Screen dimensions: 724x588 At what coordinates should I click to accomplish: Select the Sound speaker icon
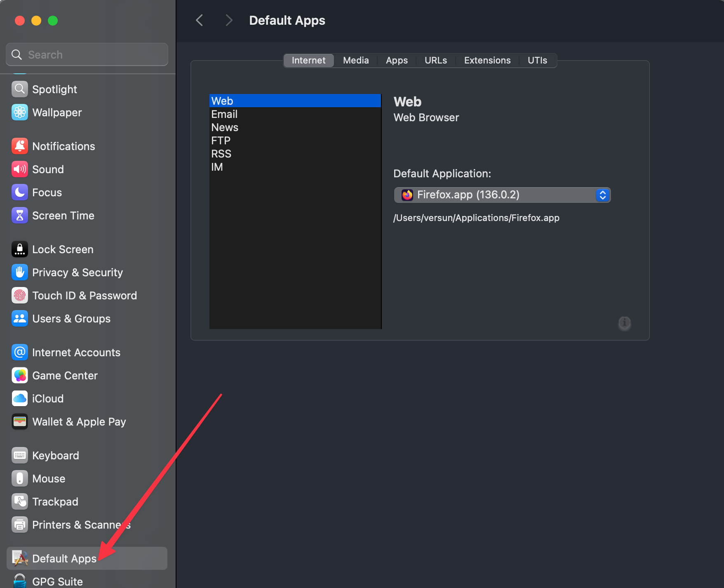tap(20, 169)
